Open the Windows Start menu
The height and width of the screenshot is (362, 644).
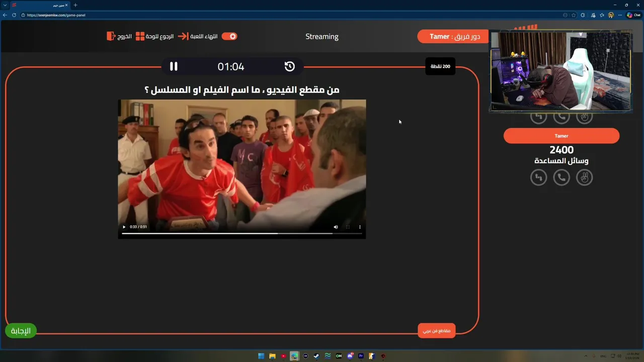point(261,356)
